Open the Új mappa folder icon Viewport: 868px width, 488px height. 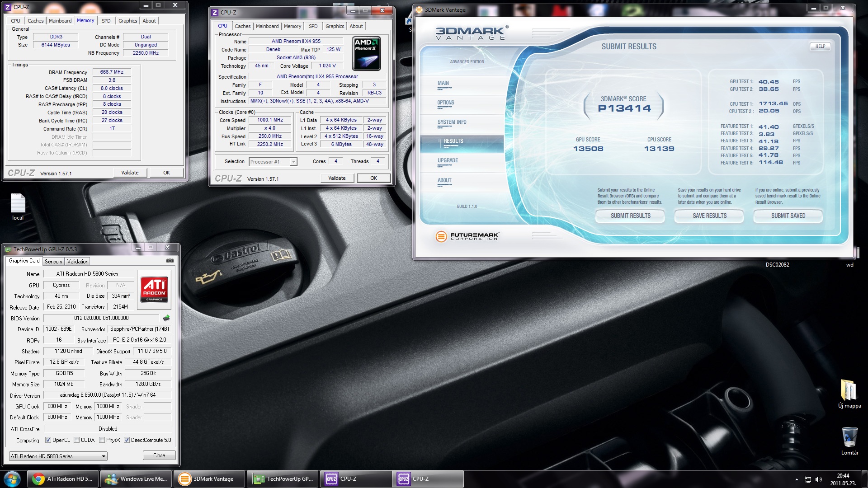tap(849, 394)
